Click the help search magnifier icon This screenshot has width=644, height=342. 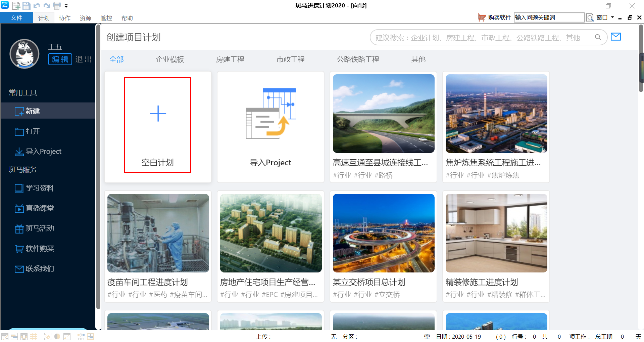coord(590,17)
